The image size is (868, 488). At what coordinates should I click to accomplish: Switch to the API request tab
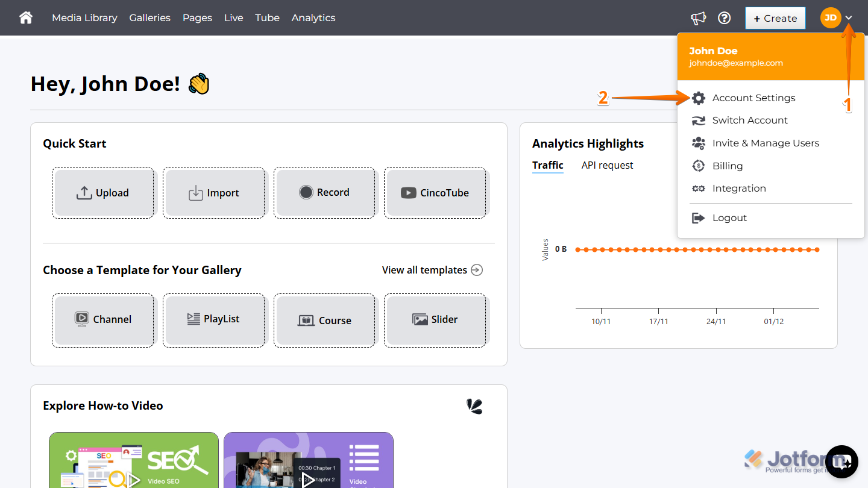pos(607,165)
